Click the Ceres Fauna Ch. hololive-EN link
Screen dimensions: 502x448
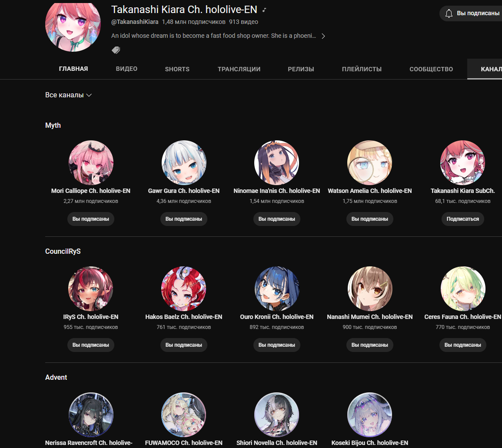(462, 317)
